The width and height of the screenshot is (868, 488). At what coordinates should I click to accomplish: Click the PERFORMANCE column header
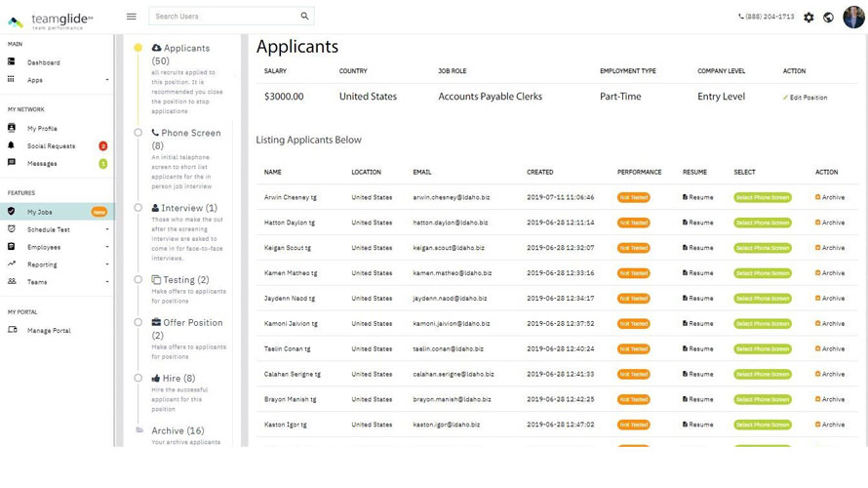click(x=640, y=173)
